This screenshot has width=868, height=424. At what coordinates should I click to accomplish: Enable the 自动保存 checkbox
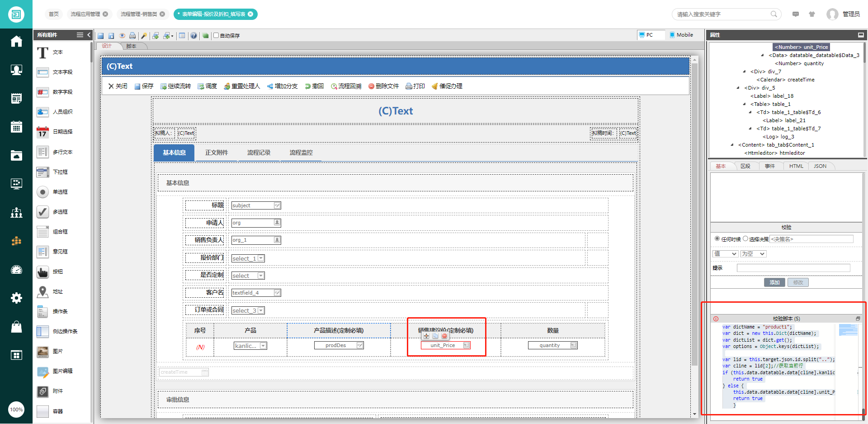click(216, 35)
